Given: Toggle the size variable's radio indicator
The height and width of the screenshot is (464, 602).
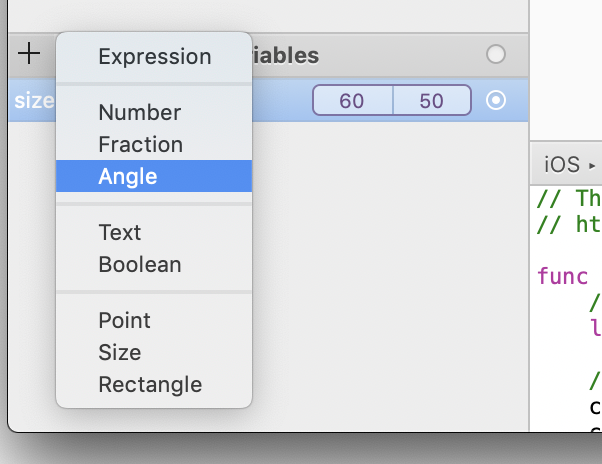Looking at the screenshot, I should (495, 101).
